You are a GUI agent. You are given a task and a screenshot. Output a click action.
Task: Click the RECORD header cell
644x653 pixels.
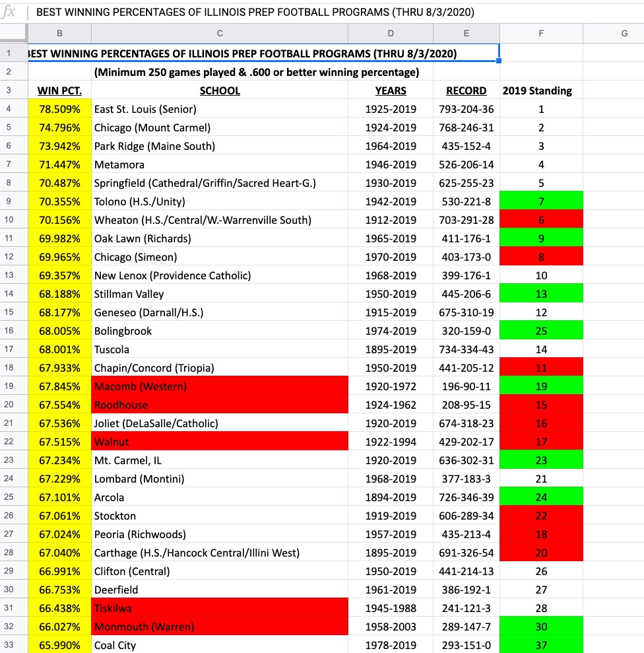[467, 90]
